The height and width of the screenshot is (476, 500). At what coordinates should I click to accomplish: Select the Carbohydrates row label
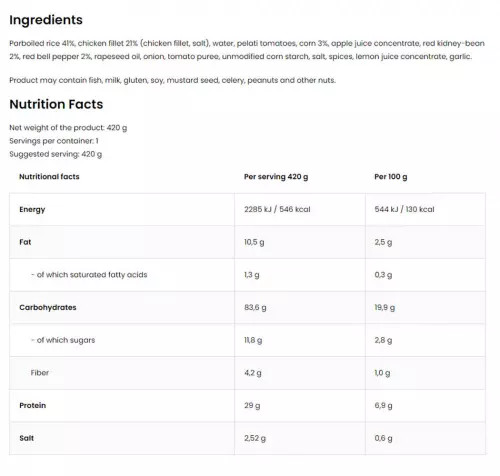[48, 307]
